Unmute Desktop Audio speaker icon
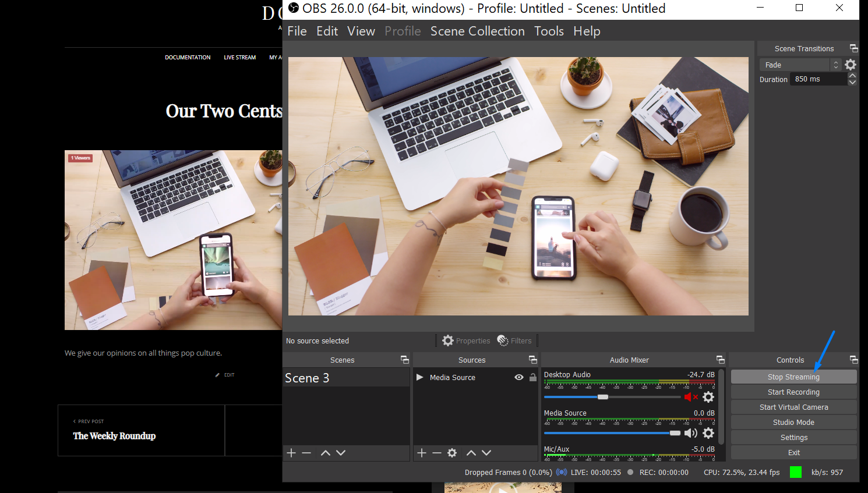 click(691, 397)
